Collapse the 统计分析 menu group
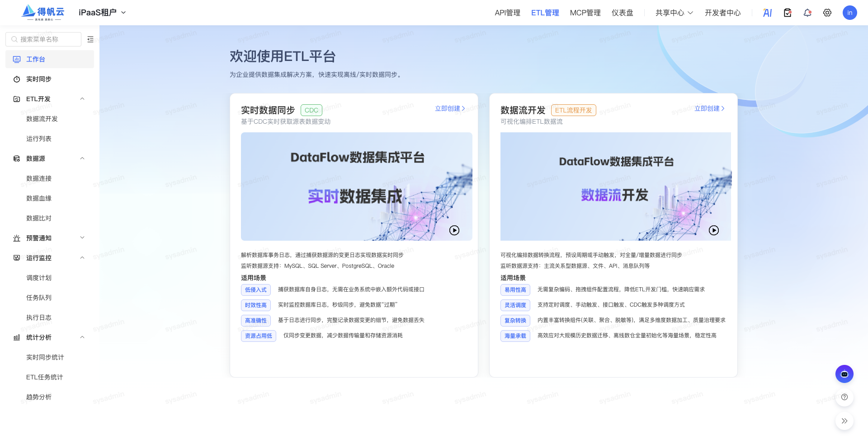Viewport: 868px width, 448px height. click(x=82, y=337)
